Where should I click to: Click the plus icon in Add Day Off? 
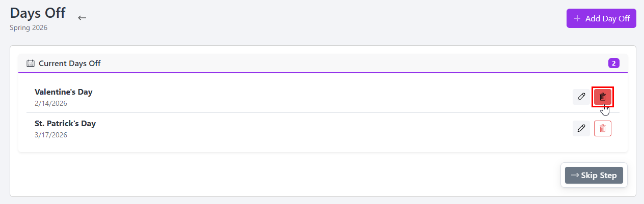click(x=577, y=18)
